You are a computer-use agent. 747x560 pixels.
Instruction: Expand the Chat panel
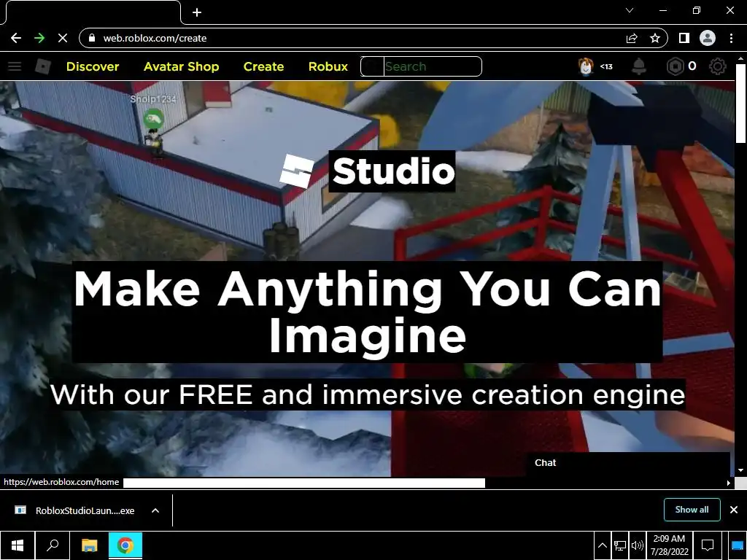628,463
